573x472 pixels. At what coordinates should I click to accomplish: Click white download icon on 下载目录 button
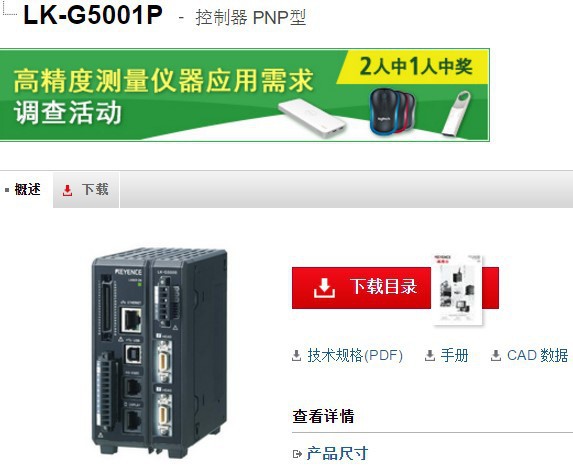[324, 288]
